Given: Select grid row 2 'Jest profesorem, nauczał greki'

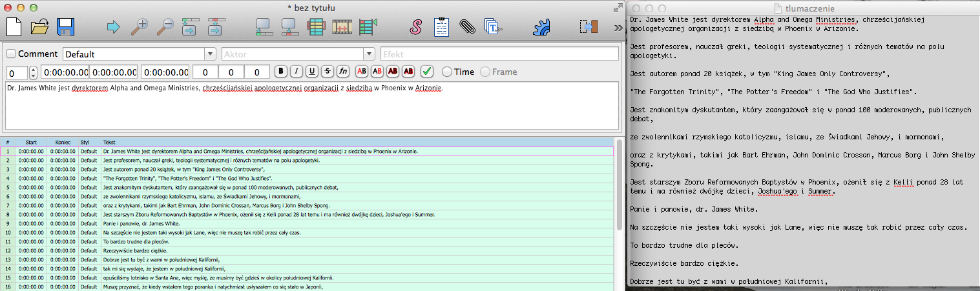Looking at the screenshot, I should pyautogui.click(x=306, y=160).
